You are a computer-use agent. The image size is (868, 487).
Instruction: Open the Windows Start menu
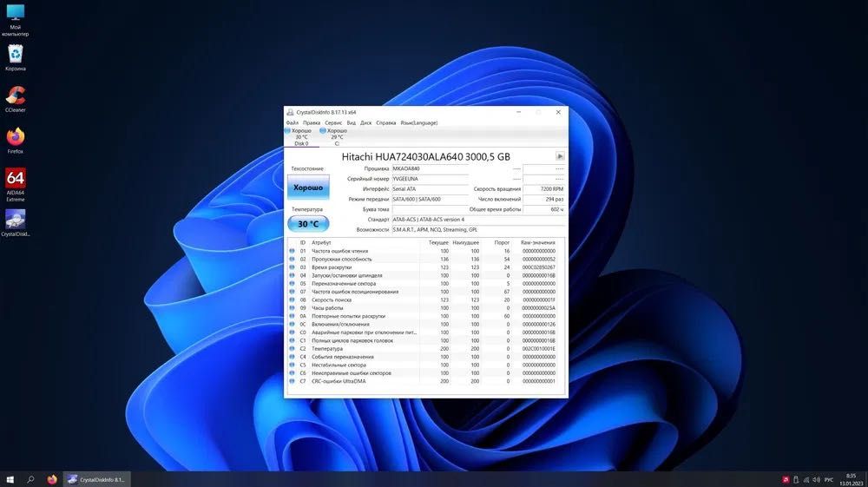pos(10,480)
